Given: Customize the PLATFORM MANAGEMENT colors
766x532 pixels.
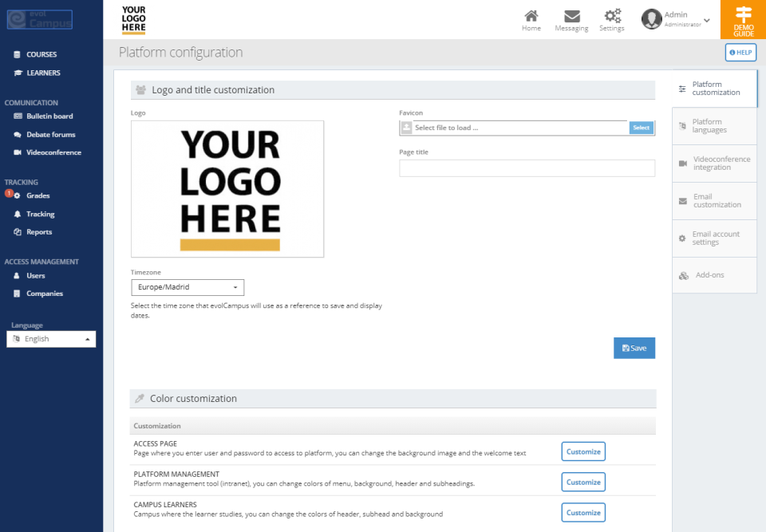Looking at the screenshot, I should pos(583,483).
